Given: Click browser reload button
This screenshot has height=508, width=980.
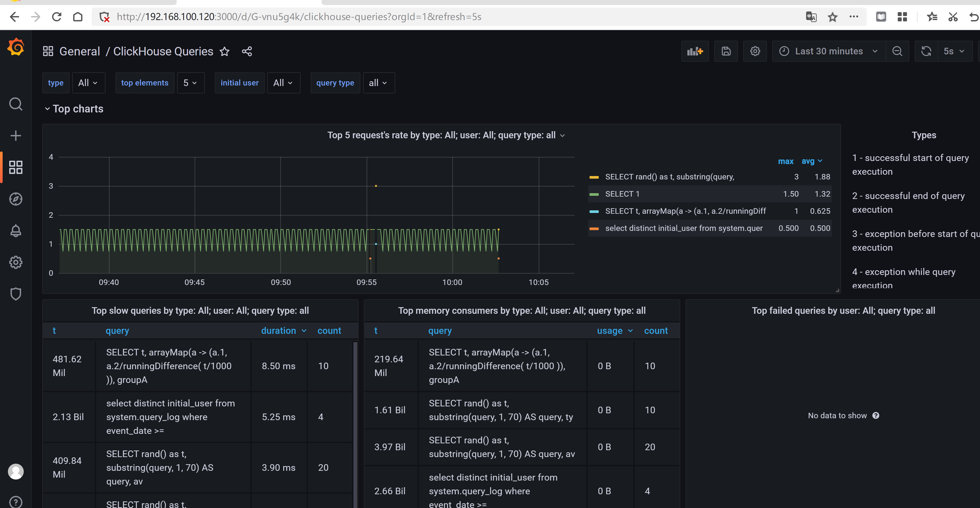Looking at the screenshot, I should (x=57, y=17).
